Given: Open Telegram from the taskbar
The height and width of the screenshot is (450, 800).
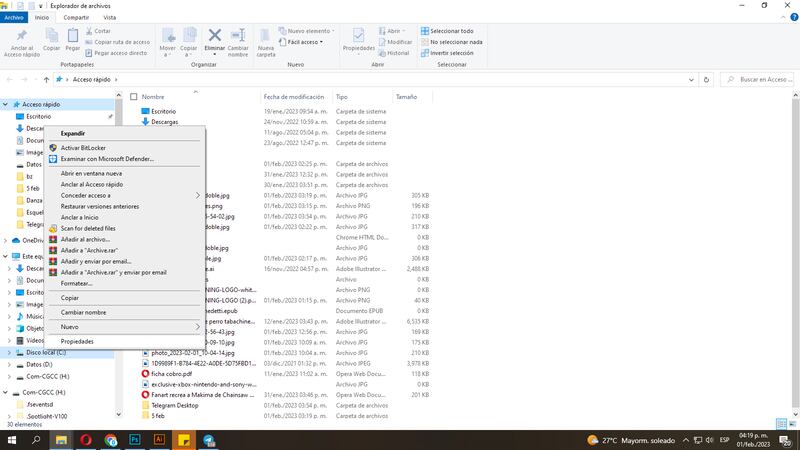Looking at the screenshot, I should [x=209, y=440].
